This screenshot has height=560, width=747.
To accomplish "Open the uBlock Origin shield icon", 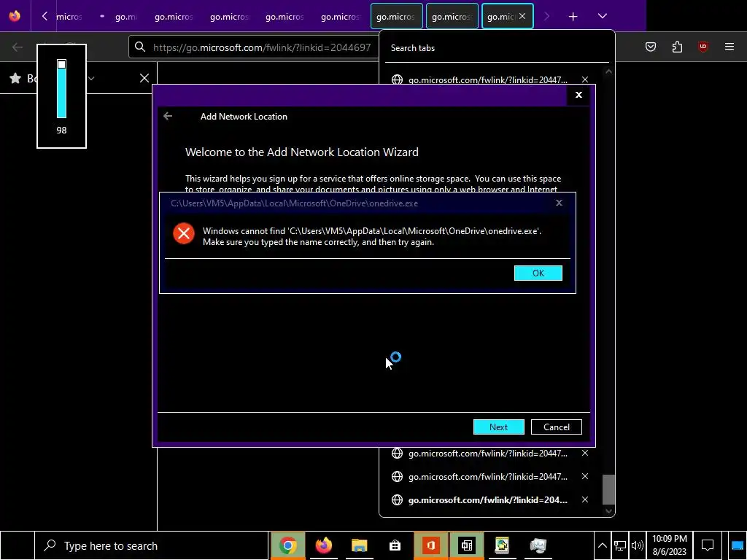I will (703, 47).
